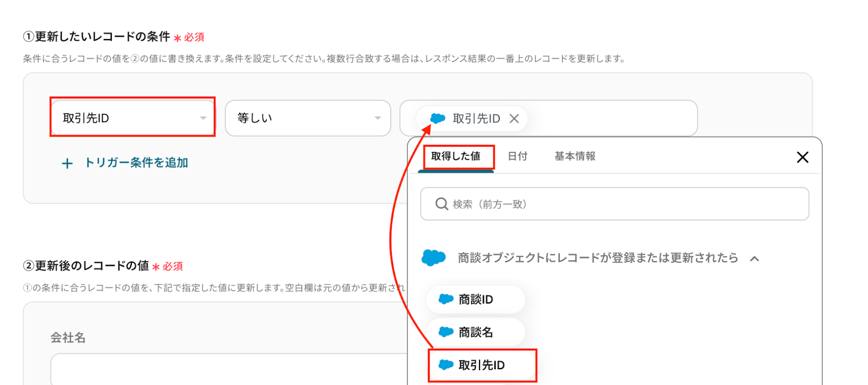Switch to the 取得した値 tab
868x385 pixels.
click(456, 156)
